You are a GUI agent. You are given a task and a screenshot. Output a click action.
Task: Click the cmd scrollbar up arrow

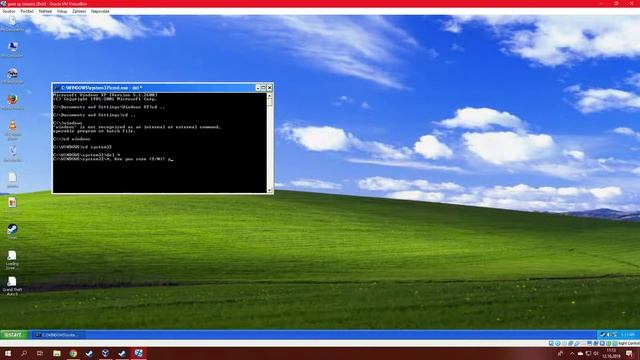pos(269,95)
